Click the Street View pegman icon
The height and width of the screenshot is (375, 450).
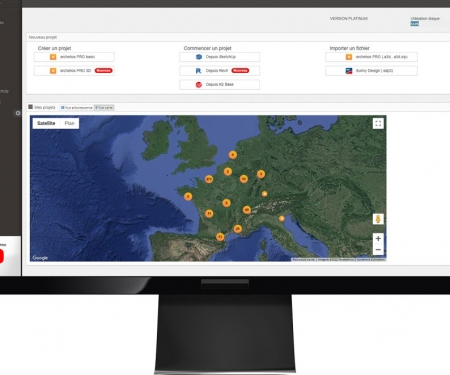point(378,219)
